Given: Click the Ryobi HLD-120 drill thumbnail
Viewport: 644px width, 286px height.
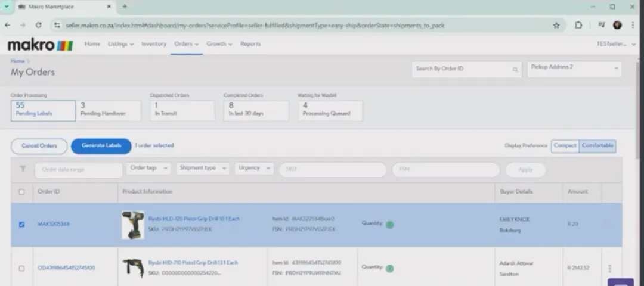Looking at the screenshot, I should 133,225.
